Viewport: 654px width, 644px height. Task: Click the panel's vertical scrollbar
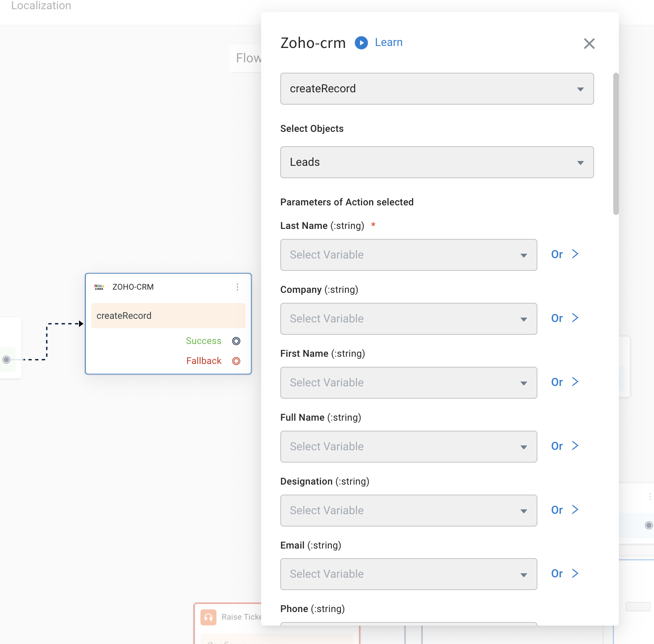tap(616, 144)
